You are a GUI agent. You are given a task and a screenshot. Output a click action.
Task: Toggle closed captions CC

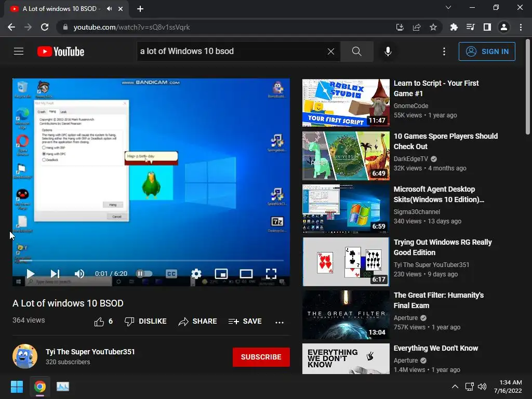[x=171, y=273]
